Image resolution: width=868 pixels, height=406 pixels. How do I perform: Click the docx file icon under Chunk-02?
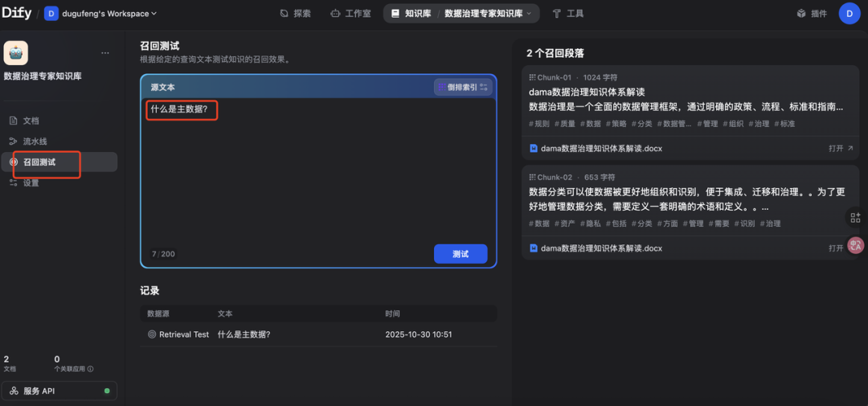534,248
